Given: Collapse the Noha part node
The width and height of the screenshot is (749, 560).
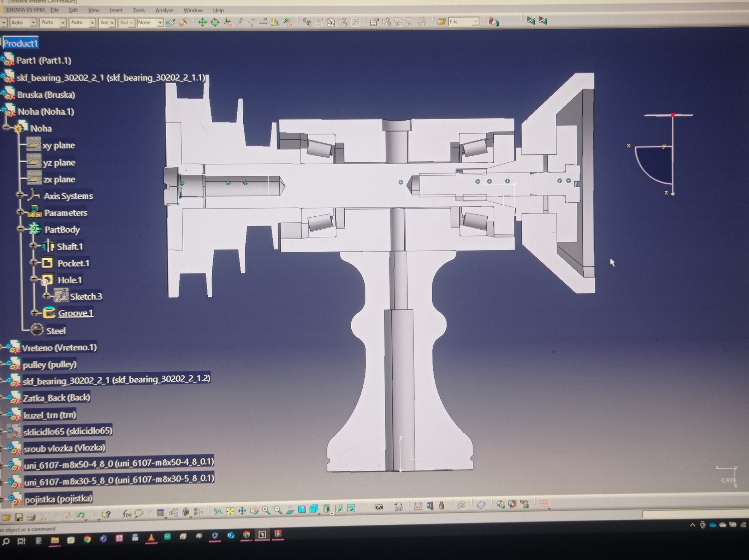Looking at the screenshot, I should 6,128.
